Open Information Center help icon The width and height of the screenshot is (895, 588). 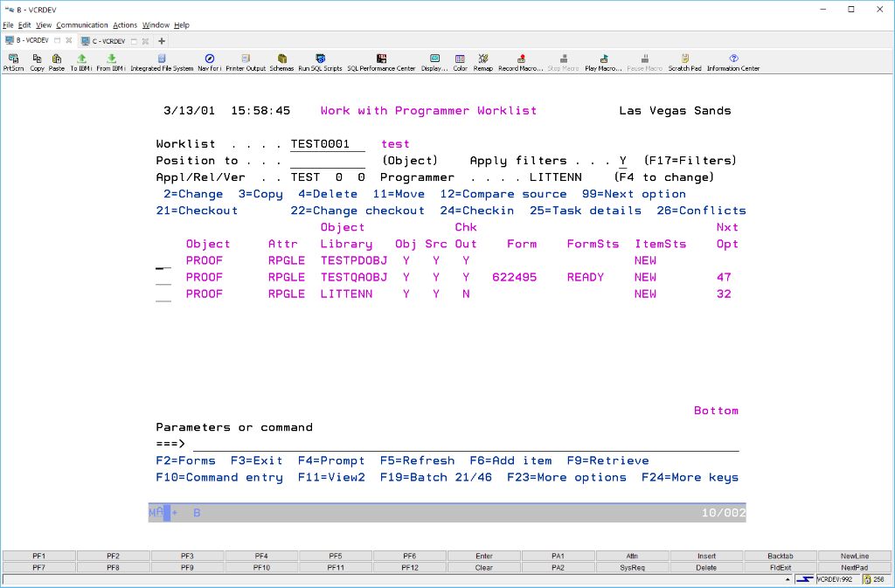pos(733,62)
